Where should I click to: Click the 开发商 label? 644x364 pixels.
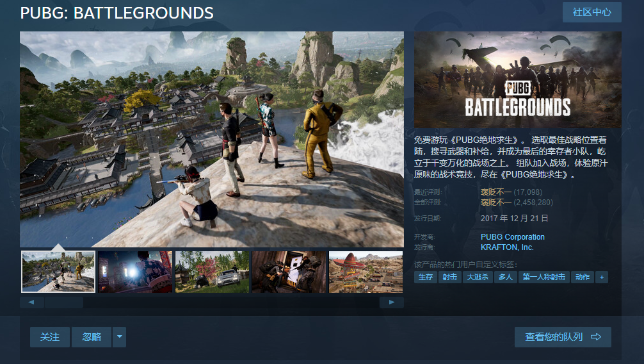pyautogui.click(x=424, y=237)
